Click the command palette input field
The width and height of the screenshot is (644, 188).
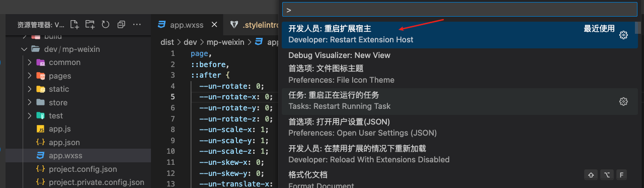(460, 10)
